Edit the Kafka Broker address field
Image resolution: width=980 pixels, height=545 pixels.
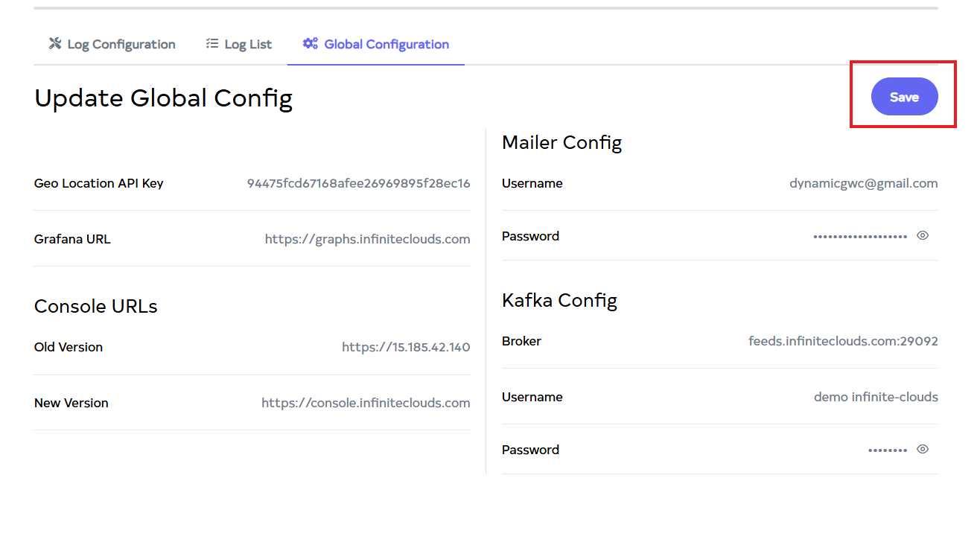pyautogui.click(x=843, y=342)
